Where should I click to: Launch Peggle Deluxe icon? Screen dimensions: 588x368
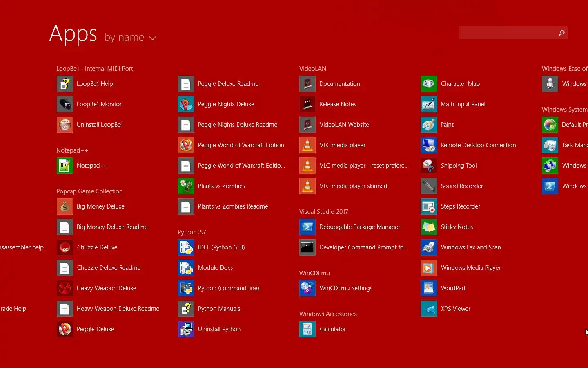[x=65, y=329]
